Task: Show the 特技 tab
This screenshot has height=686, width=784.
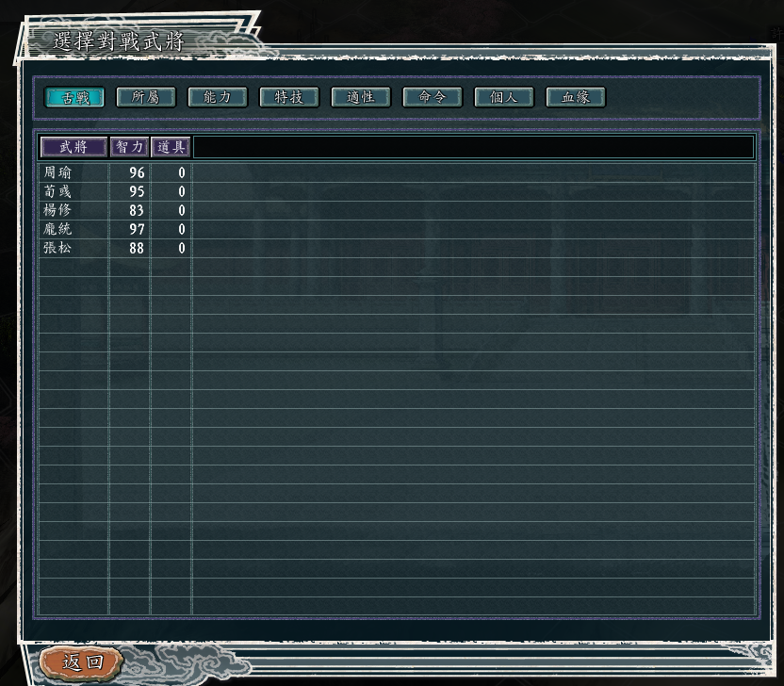Action: tap(289, 97)
